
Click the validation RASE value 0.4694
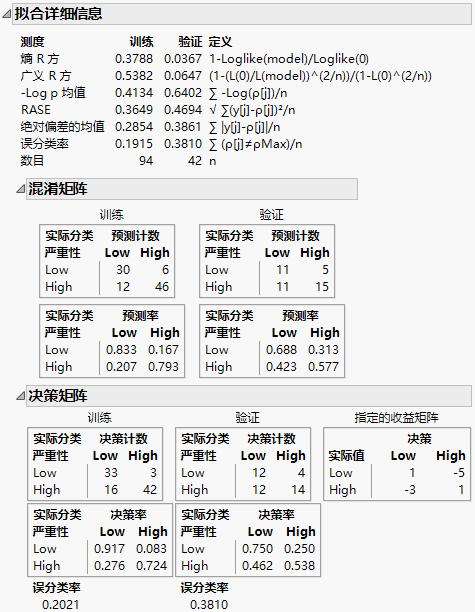click(183, 110)
